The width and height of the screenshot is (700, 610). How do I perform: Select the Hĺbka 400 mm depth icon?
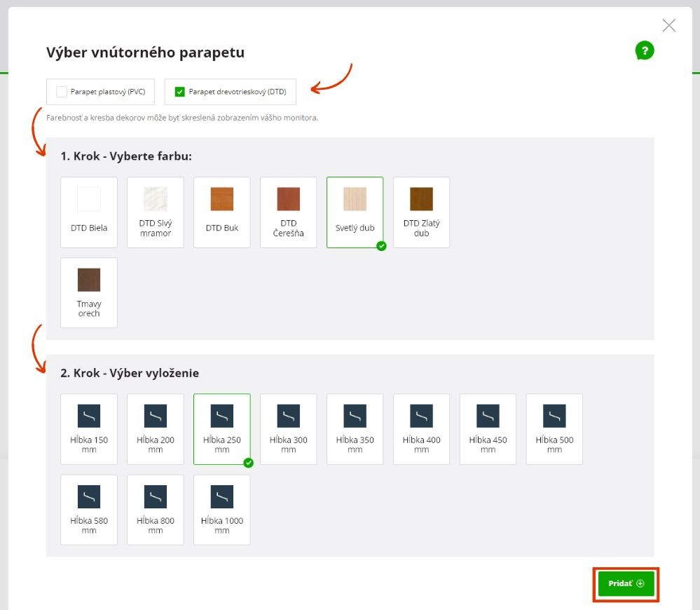(x=421, y=416)
